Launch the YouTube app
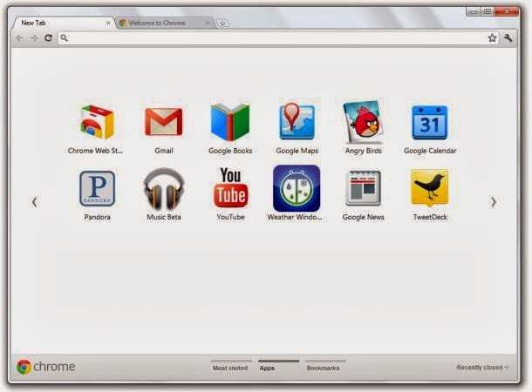 pos(231,187)
